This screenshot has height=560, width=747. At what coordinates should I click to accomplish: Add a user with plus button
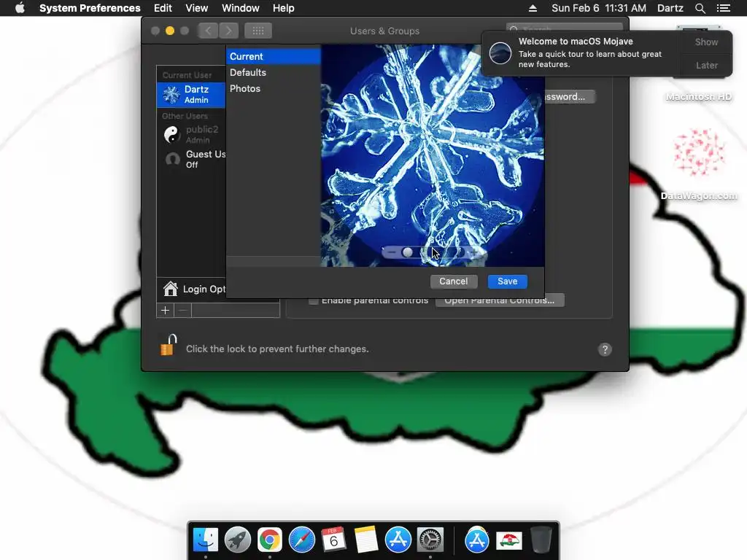pos(166,311)
